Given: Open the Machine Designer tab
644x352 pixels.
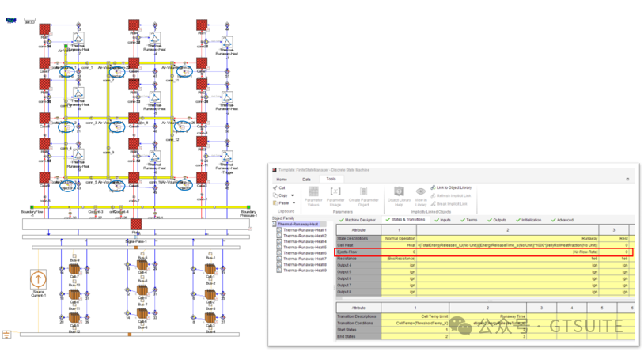Looking at the screenshot, I should pyautogui.click(x=358, y=220).
